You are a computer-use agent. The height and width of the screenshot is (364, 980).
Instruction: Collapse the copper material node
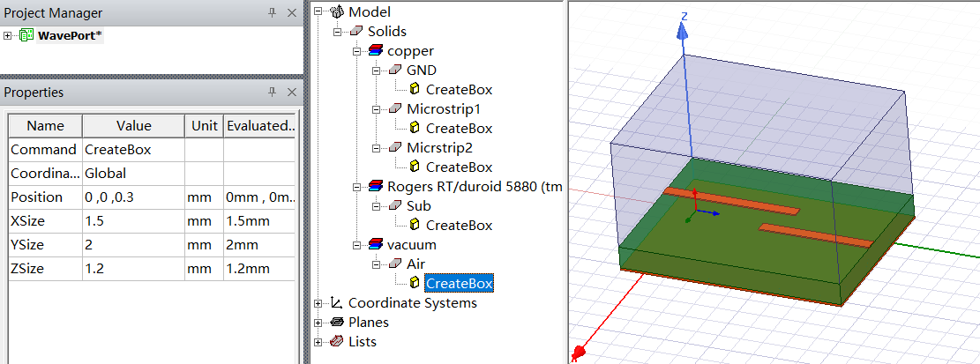(357, 50)
